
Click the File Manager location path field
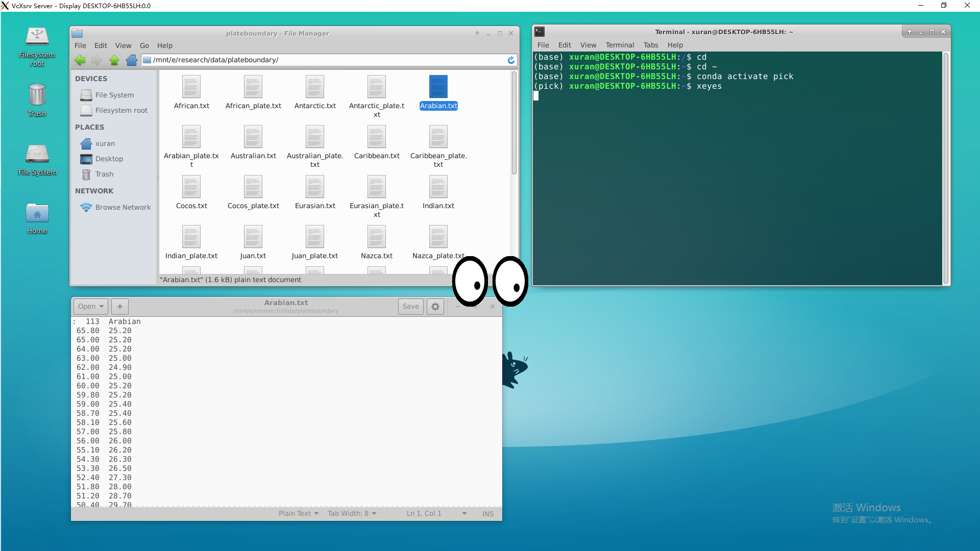(329, 60)
